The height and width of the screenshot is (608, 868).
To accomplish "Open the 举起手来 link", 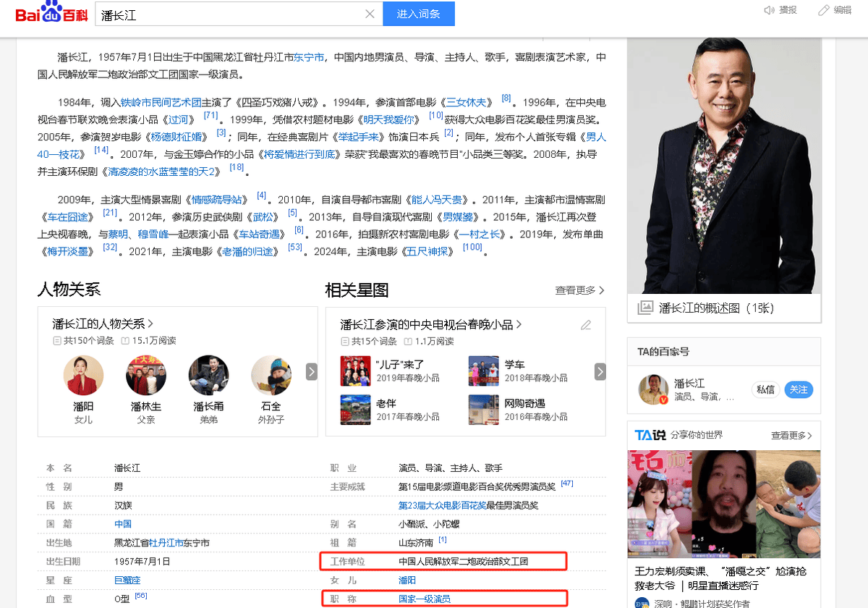I will point(359,137).
